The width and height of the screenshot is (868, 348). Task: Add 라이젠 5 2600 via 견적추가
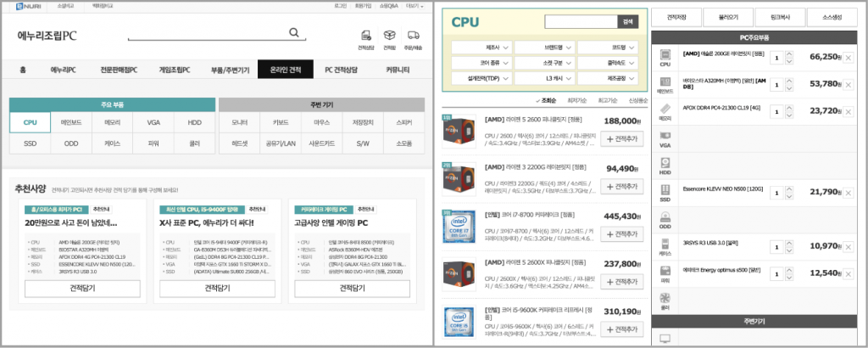tap(621, 139)
